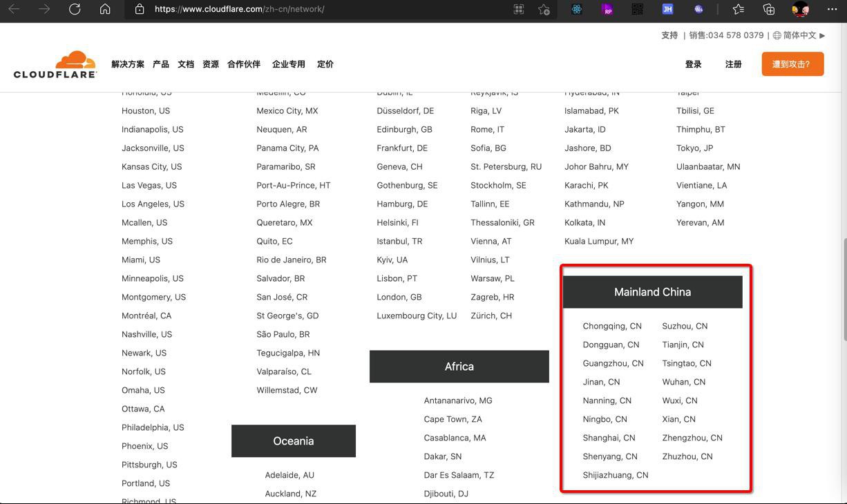
Task: Select Houston, US in the list
Action: point(146,110)
